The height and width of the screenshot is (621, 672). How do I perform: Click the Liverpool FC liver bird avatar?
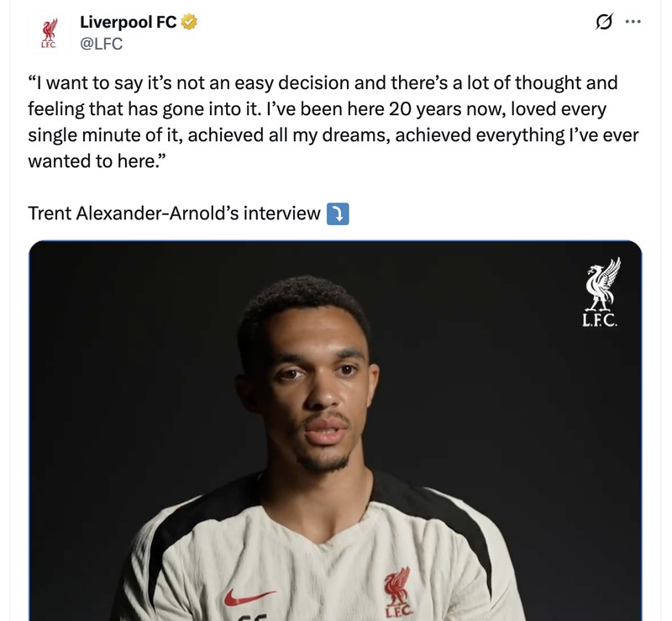pos(50,32)
